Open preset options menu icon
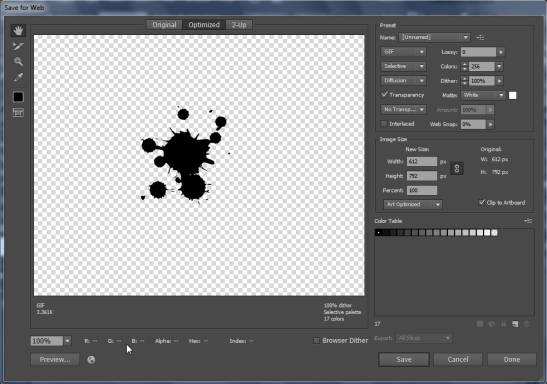 click(x=480, y=37)
